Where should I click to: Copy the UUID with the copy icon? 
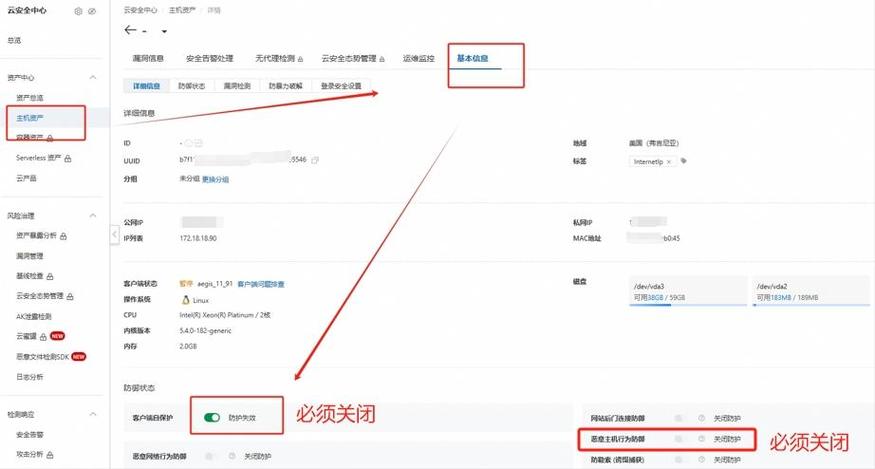315,160
